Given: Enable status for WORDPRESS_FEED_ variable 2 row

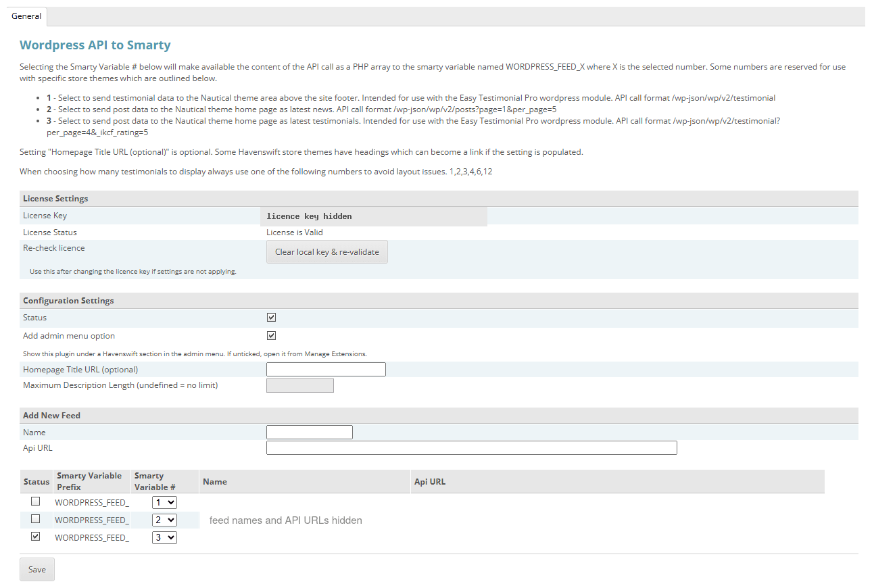Looking at the screenshot, I should pyautogui.click(x=36, y=519).
